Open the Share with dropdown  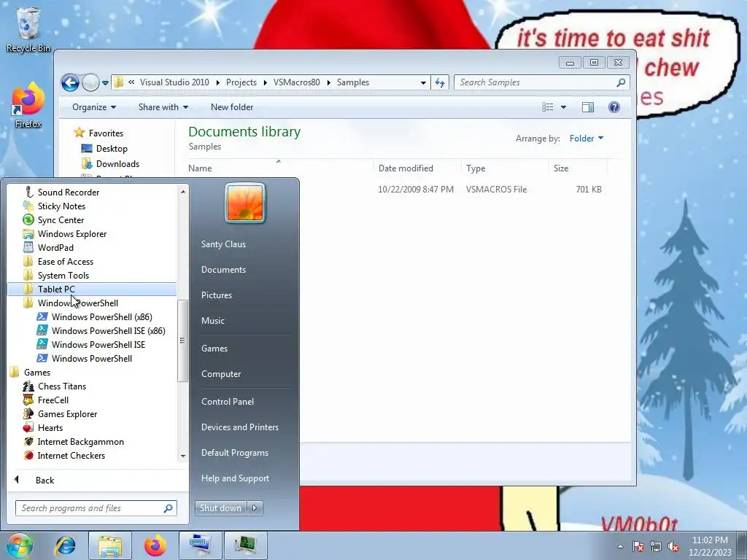(163, 107)
